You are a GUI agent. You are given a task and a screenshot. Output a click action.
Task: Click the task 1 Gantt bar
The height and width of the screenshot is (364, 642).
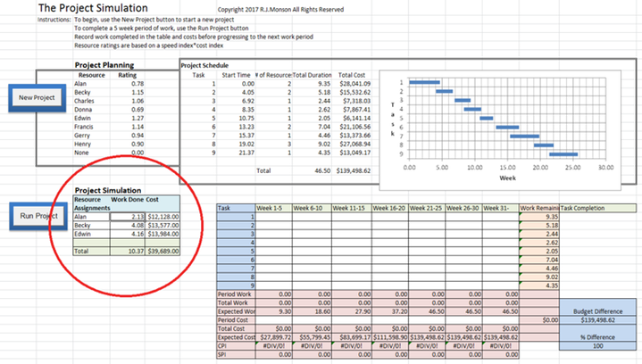(425, 83)
